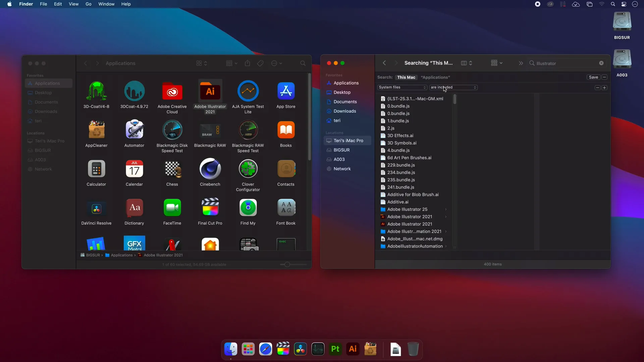Screen dimensions: 644x362
Task: Expand AdobeIllustratorAutomation folder chevron
Action: [446, 246]
